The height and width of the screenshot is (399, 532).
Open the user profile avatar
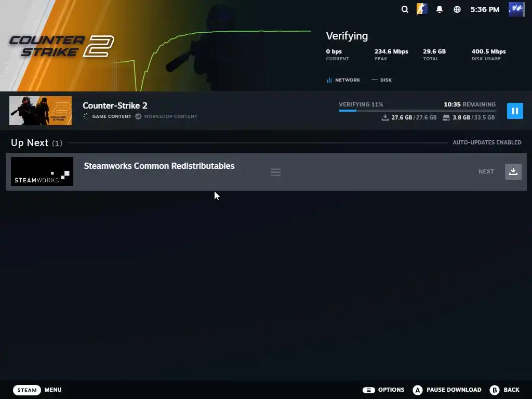pyautogui.click(x=516, y=9)
